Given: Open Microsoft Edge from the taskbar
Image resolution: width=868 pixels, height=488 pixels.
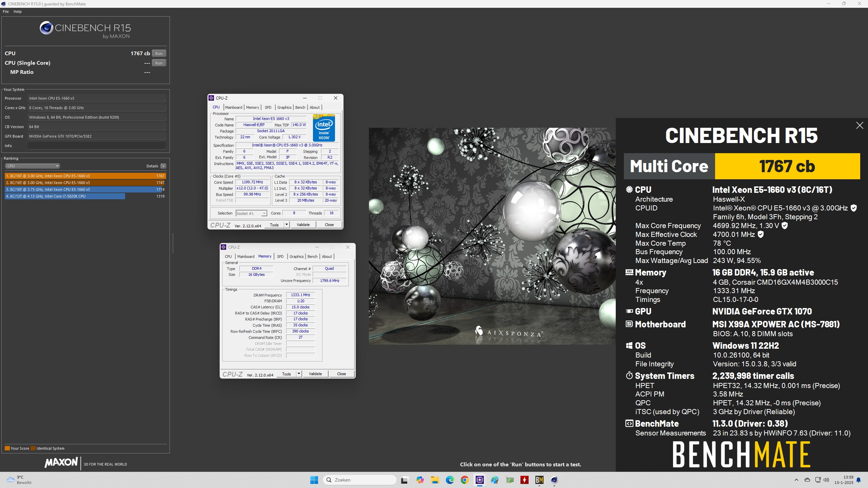Looking at the screenshot, I should coord(450,480).
